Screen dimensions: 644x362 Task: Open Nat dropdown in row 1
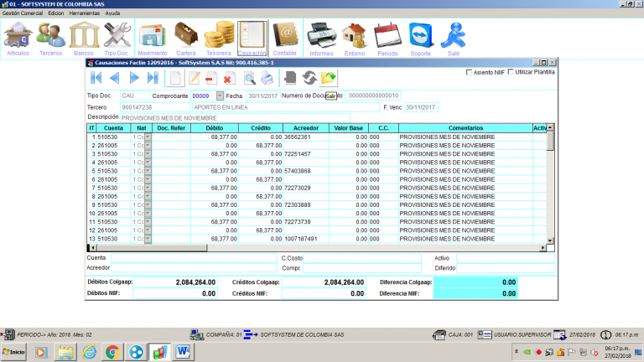click(x=148, y=137)
